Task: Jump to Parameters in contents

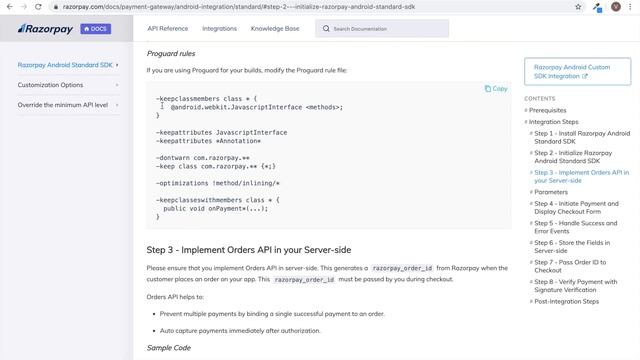Action: 551,192
